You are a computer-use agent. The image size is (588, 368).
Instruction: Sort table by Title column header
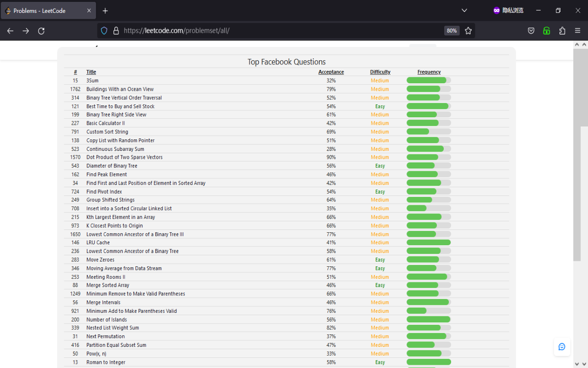91,72
